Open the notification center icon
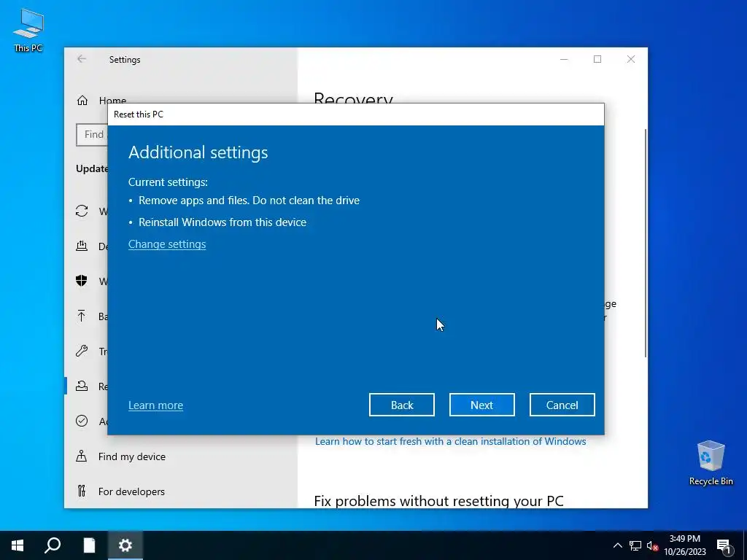This screenshot has height=560, width=747. coord(724,545)
